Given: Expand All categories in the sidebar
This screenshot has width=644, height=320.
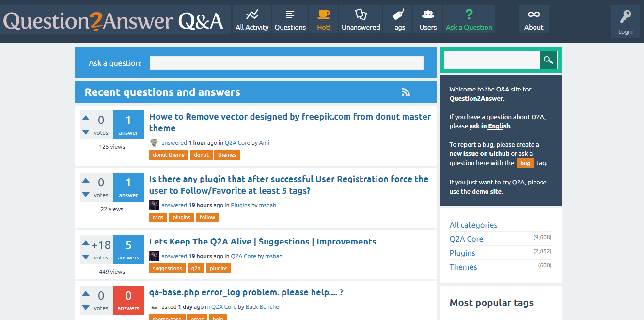Looking at the screenshot, I should point(473,224).
